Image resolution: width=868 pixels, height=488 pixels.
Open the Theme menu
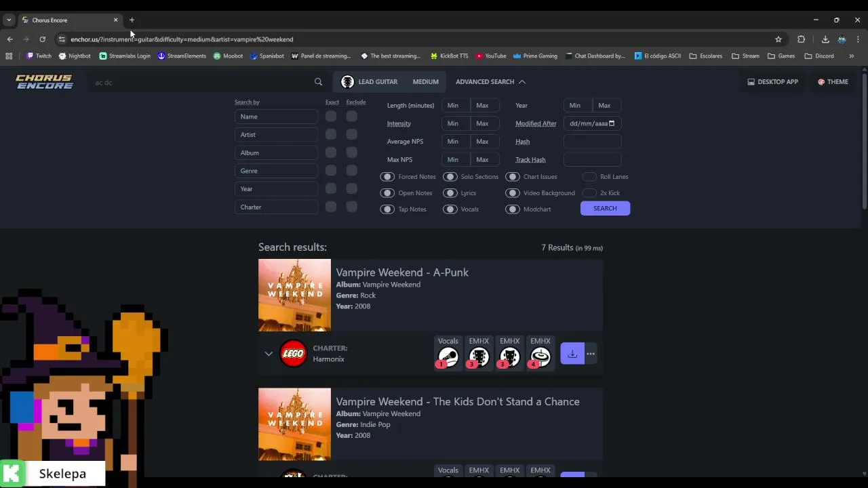[x=833, y=82]
